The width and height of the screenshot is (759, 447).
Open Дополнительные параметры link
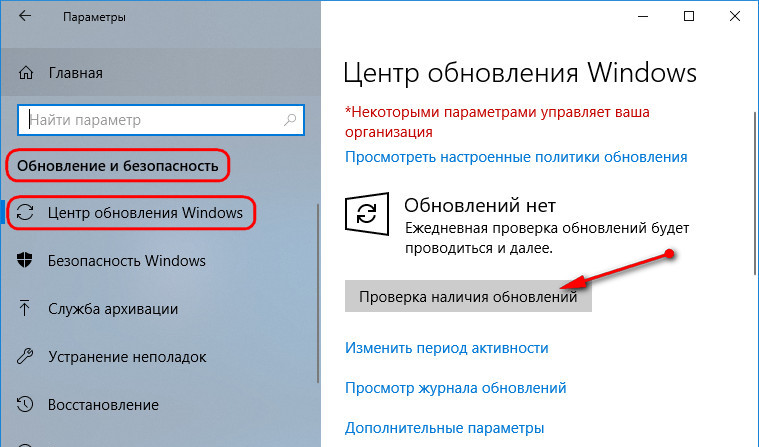[444, 428]
